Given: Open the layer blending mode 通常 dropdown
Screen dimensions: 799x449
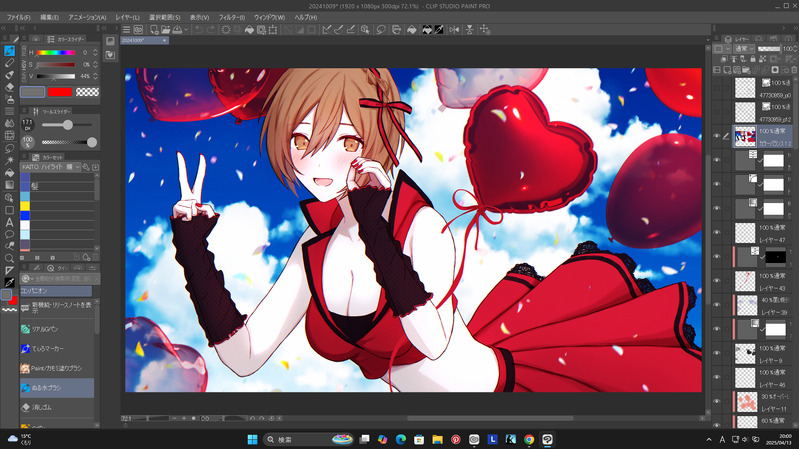Looking at the screenshot, I should [x=744, y=49].
